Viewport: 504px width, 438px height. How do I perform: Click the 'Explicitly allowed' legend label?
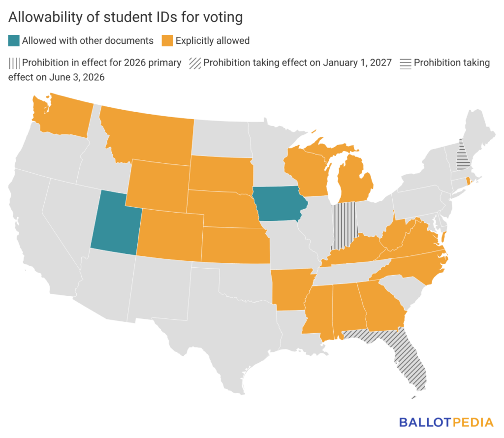point(212,40)
